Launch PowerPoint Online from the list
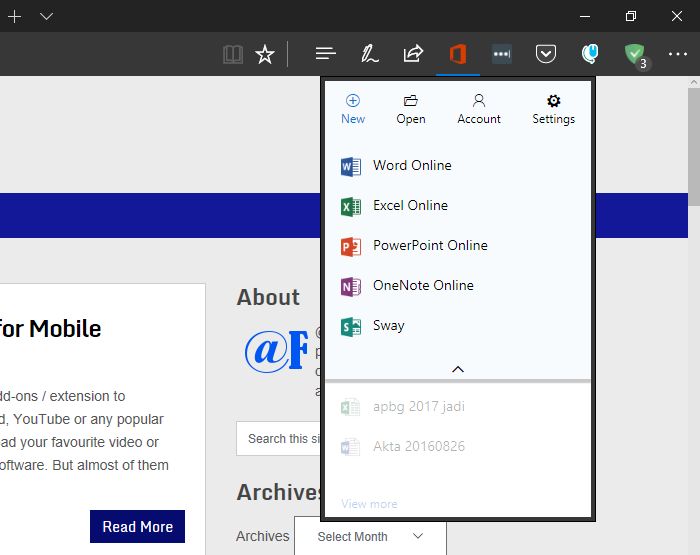The height and width of the screenshot is (555, 700). click(x=429, y=246)
